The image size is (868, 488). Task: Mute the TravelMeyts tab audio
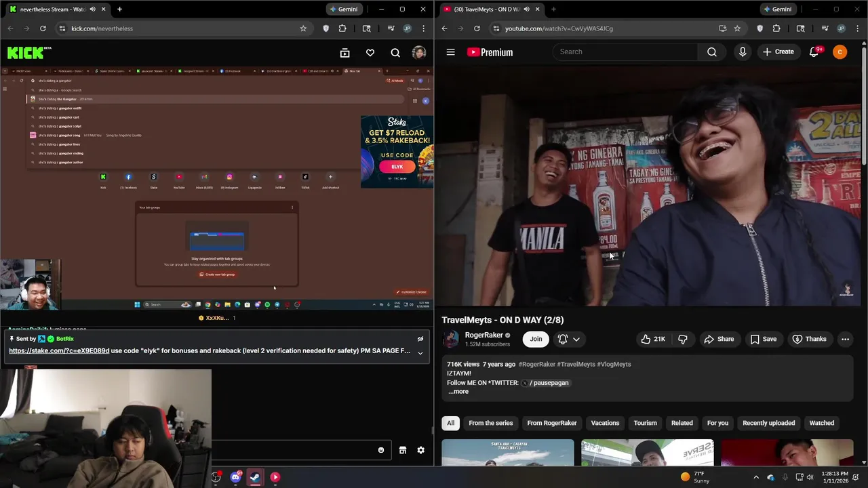coord(526,9)
